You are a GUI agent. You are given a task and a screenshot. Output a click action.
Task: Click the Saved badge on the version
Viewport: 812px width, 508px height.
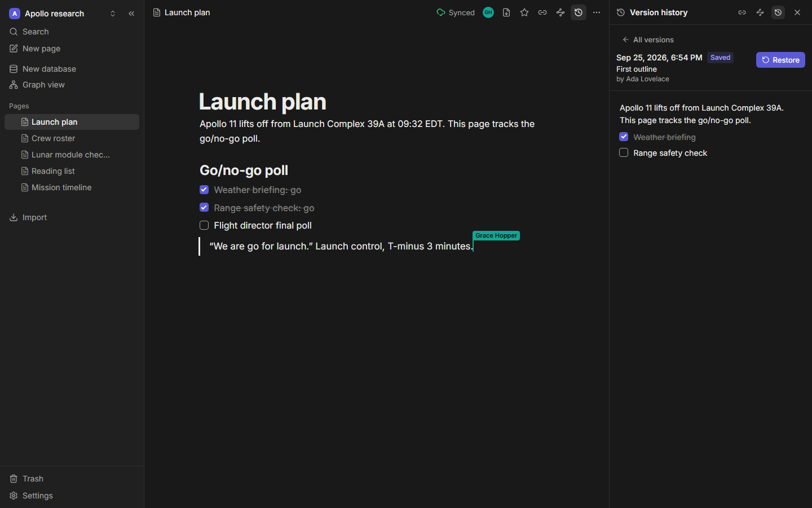[720, 58]
